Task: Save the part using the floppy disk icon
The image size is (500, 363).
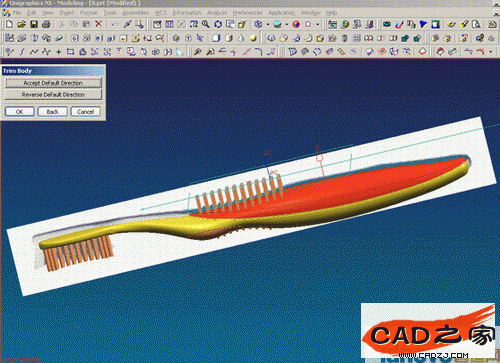Action: [34, 24]
